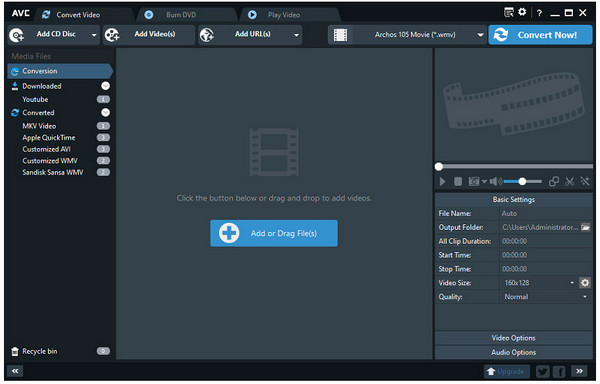Open the snapshot options dropdown arrow
Image resolution: width=600 pixels, height=384 pixels.
pos(484,181)
